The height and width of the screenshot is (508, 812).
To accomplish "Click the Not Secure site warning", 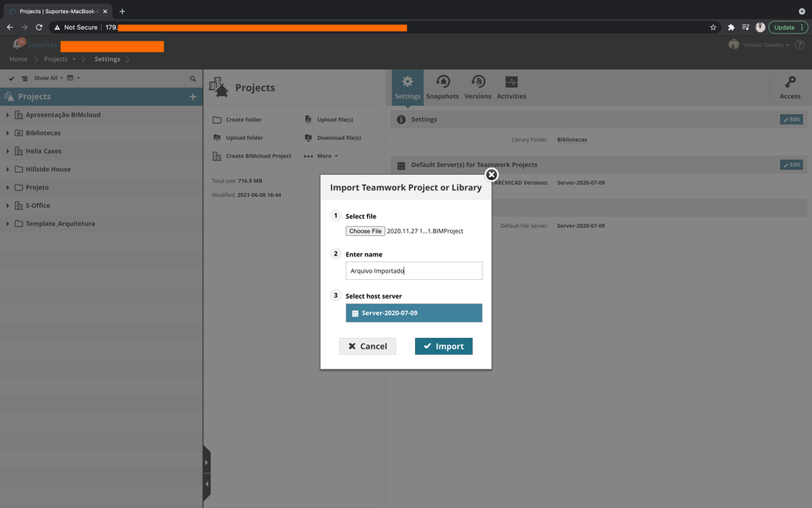I will (76, 28).
